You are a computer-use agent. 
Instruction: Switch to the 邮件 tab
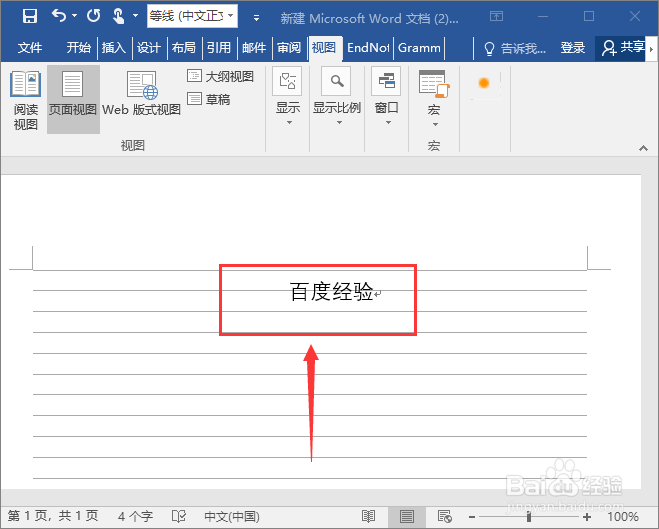[254, 47]
